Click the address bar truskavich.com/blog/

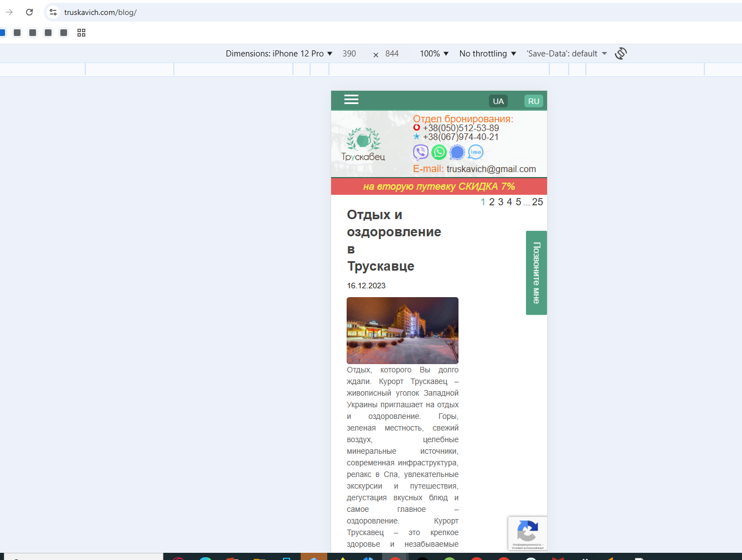coord(100,12)
